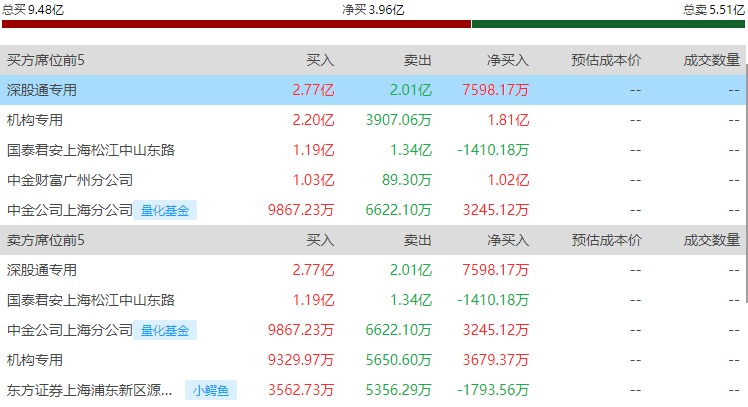Select 中金财富广州分公司 seat
Viewport: 748px width, 407px height.
[70, 180]
